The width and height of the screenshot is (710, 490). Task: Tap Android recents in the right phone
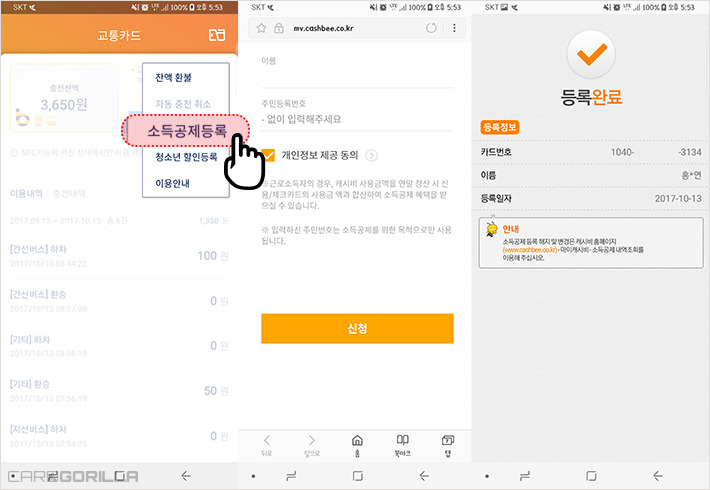pyautogui.click(x=525, y=476)
